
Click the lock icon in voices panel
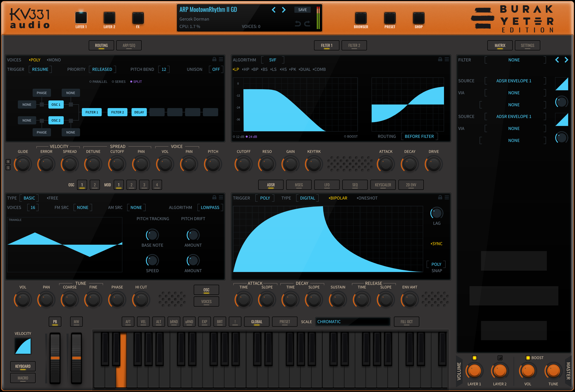click(x=214, y=59)
